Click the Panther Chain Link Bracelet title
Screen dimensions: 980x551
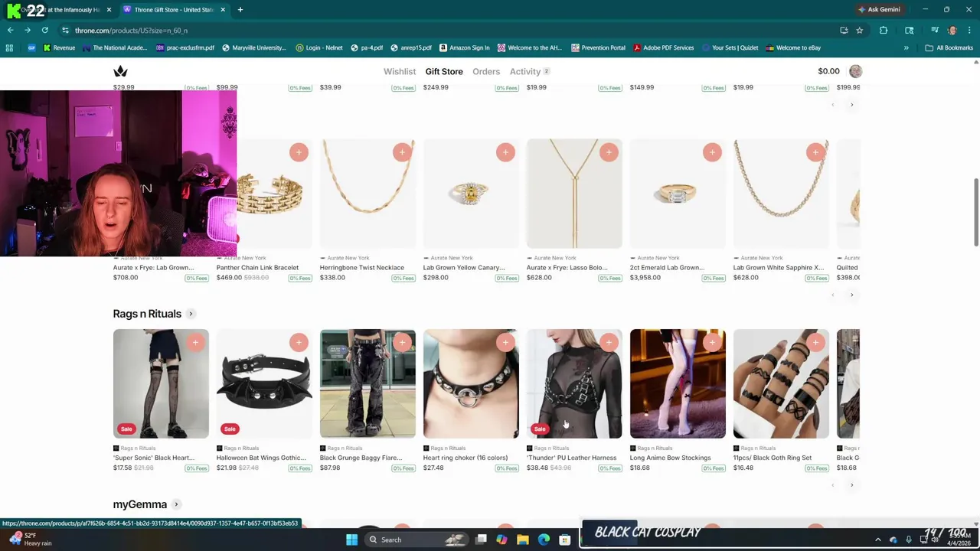pyautogui.click(x=257, y=268)
